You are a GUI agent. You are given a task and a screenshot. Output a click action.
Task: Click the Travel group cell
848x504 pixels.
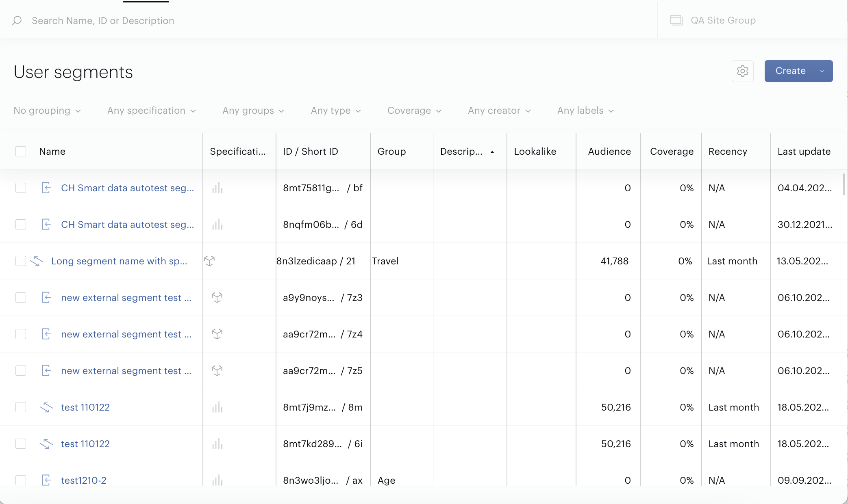click(385, 261)
